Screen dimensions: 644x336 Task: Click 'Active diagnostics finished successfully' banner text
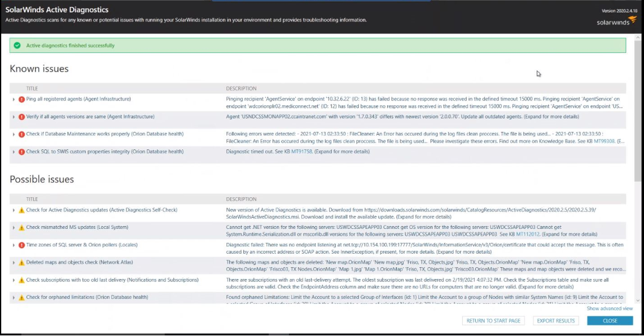(70, 46)
